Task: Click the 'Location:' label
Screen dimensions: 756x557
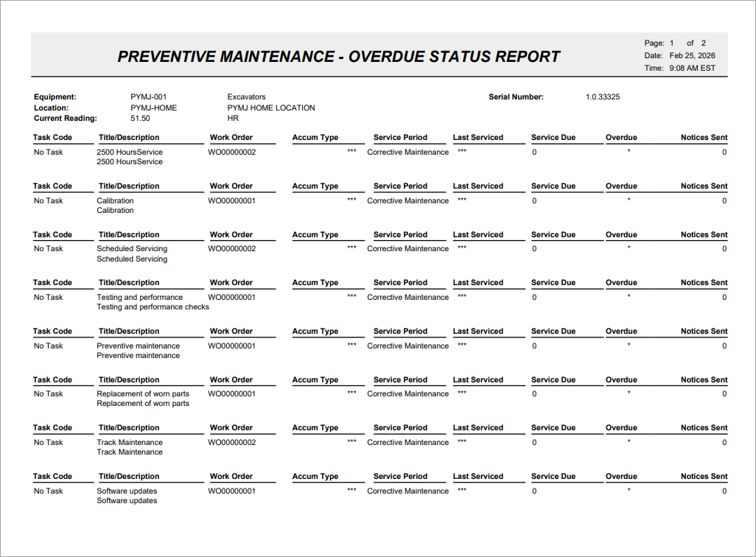Action: (x=51, y=108)
